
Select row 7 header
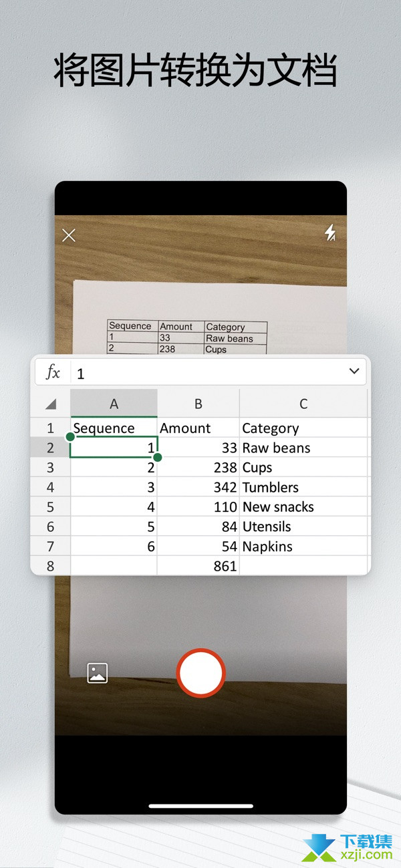50,546
